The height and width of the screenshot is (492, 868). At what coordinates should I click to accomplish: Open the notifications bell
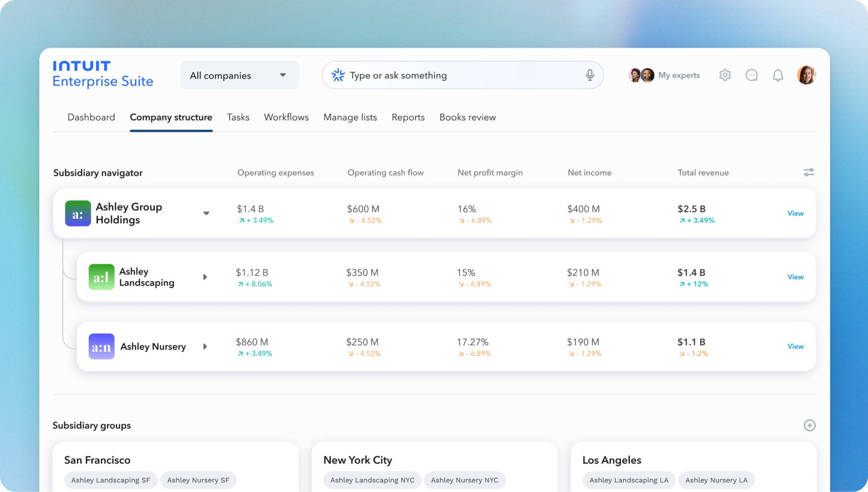tap(778, 75)
